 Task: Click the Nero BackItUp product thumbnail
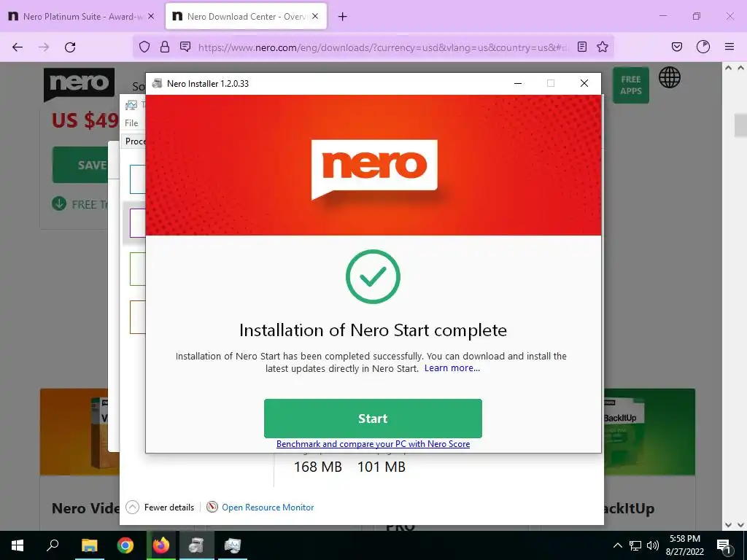click(649, 432)
